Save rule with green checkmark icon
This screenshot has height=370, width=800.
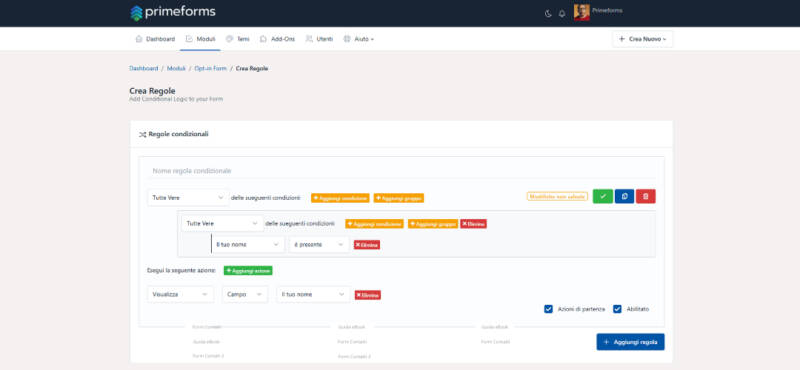[603, 196]
